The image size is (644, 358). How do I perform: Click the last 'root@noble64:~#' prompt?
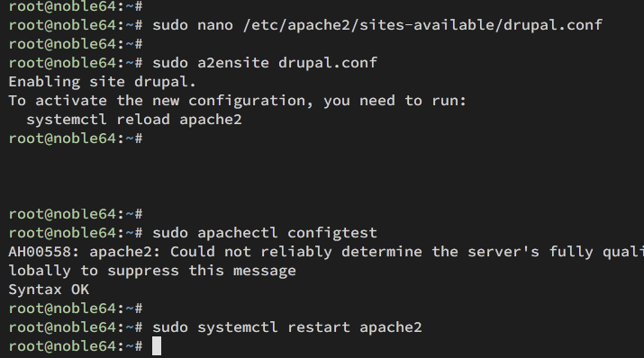tap(76, 346)
